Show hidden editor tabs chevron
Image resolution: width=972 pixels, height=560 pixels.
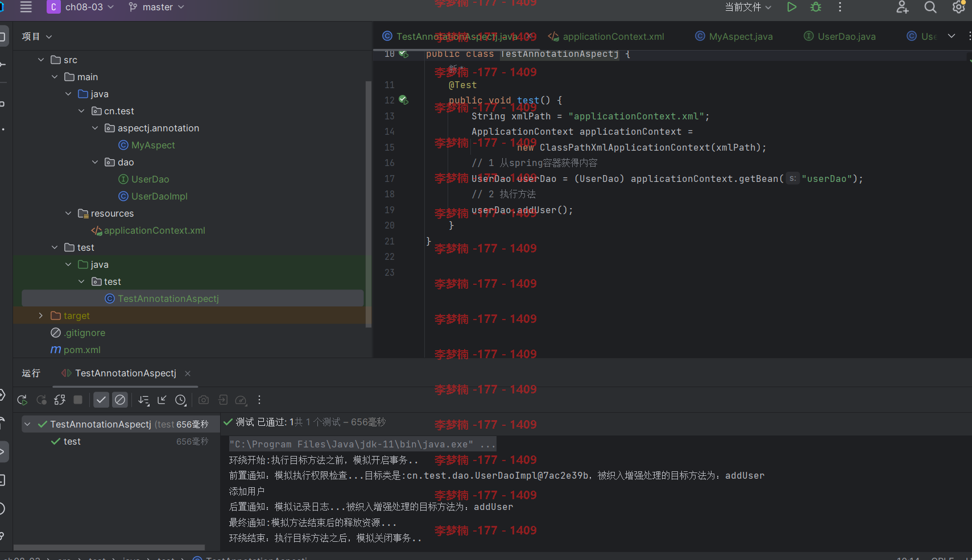[x=952, y=36]
